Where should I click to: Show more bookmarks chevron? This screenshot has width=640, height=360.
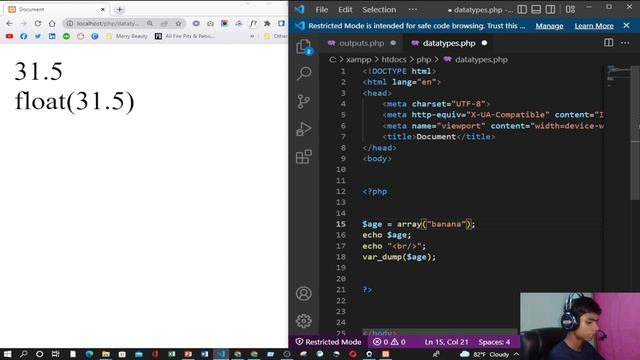(252, 36)
